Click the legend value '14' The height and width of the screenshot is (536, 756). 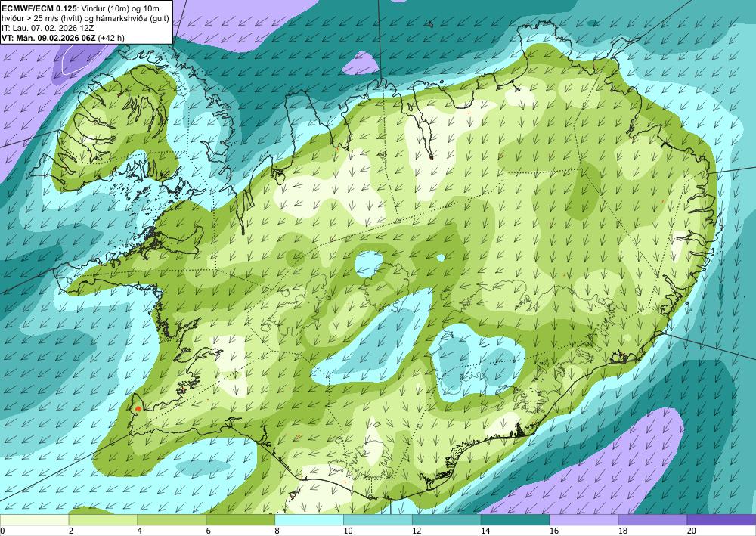[485, 531]
